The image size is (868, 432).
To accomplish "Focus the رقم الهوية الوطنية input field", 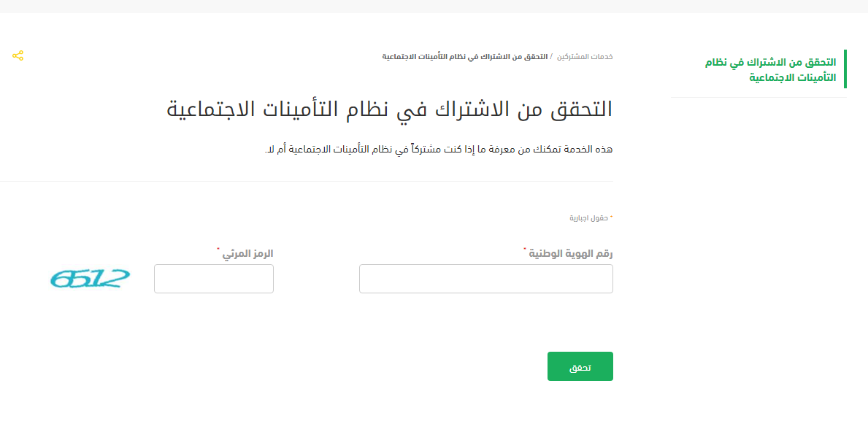I will 486,279.
